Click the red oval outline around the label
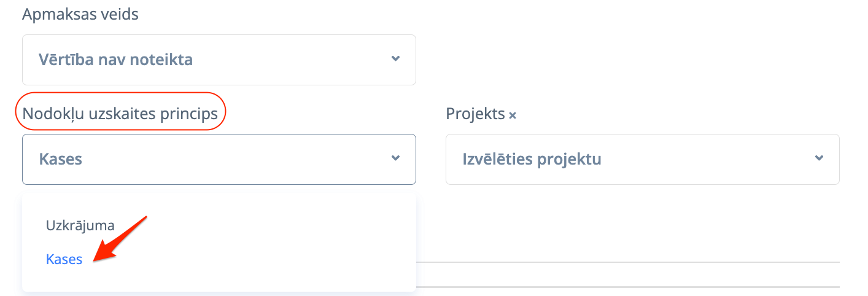Screen dimensions: 868x296 (17, 112)
